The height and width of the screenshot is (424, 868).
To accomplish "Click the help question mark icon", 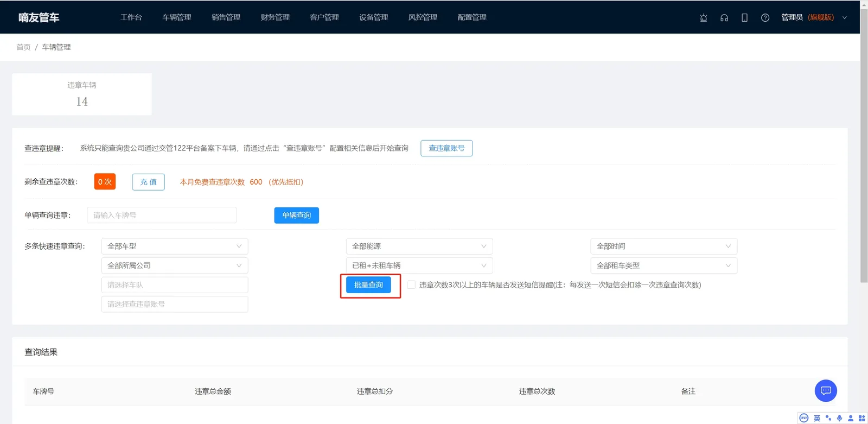I will [765, 17].
